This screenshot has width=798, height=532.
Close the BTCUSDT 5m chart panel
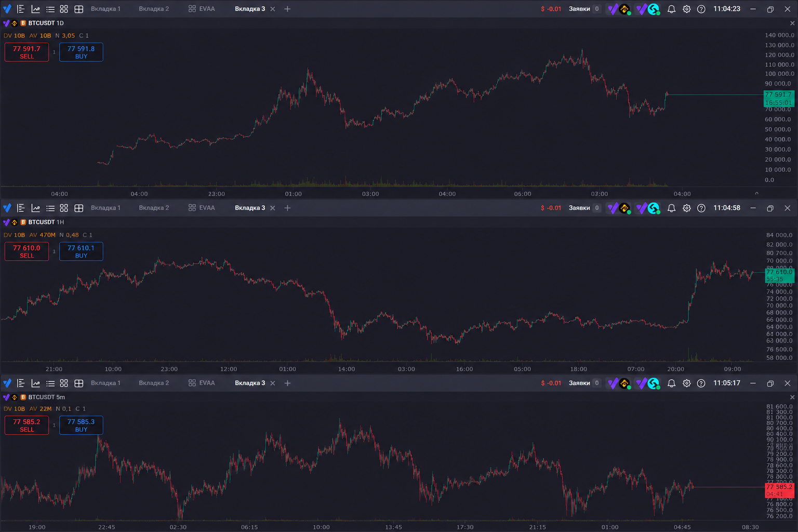pos(792,397)
